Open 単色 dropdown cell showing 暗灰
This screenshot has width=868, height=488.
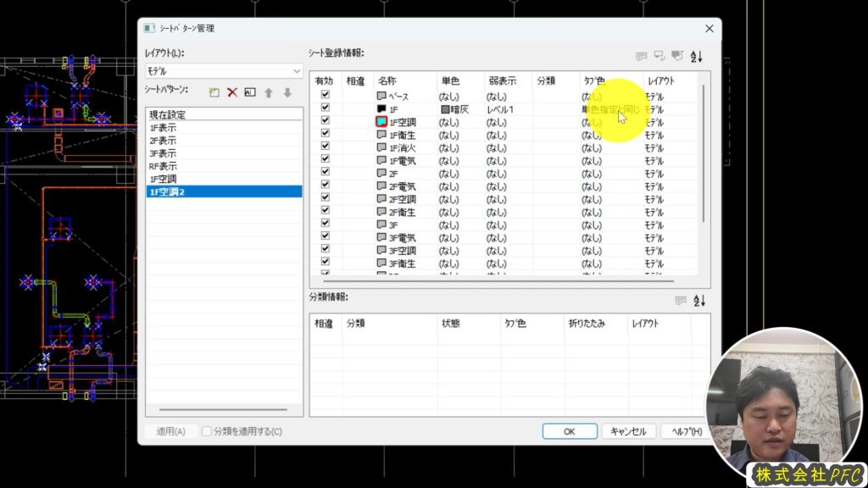coord(460,109)
